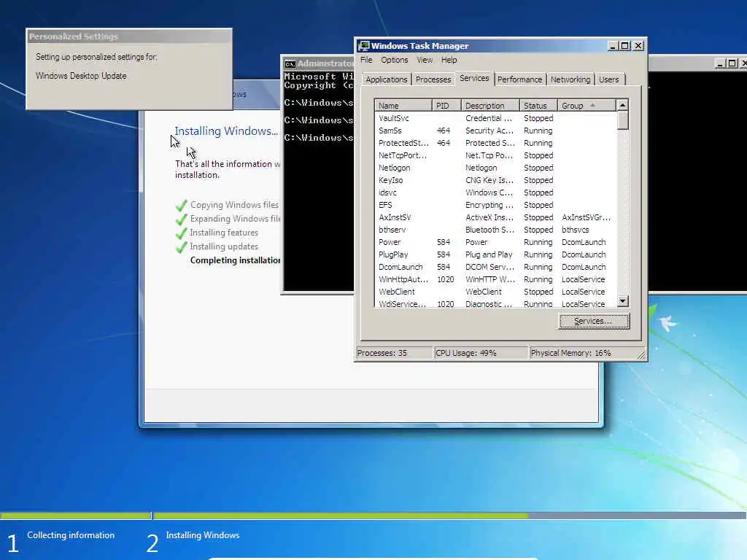Select the DcomLaunch service name
The height and width of the screenshot is (560, 747).
400,267
